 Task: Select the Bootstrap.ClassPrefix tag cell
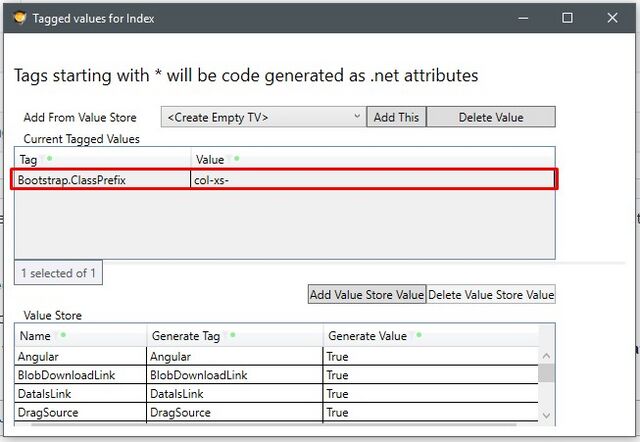pyautogui.click(x=102, y=180)
